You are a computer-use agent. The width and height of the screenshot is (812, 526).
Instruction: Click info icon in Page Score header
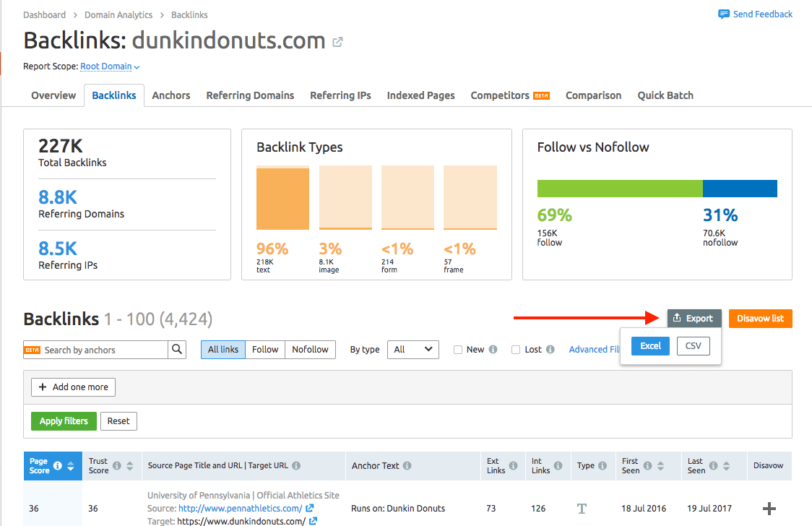pos(58,465)
